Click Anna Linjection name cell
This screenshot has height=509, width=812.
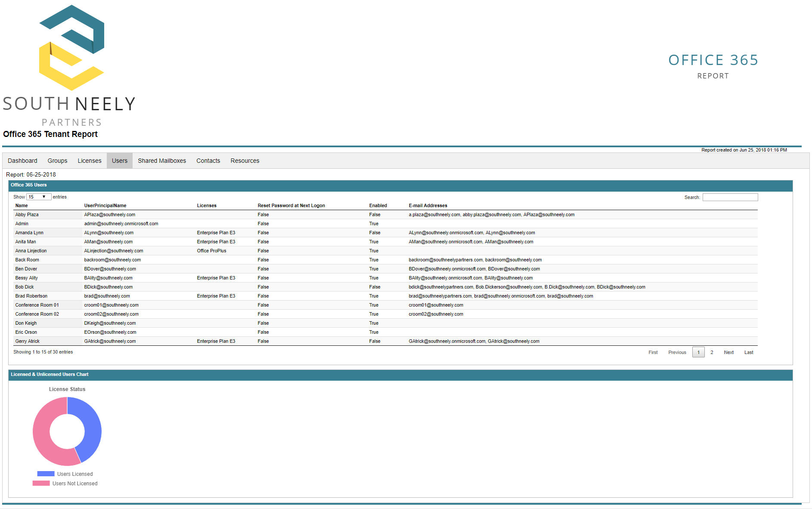point(31,251)
